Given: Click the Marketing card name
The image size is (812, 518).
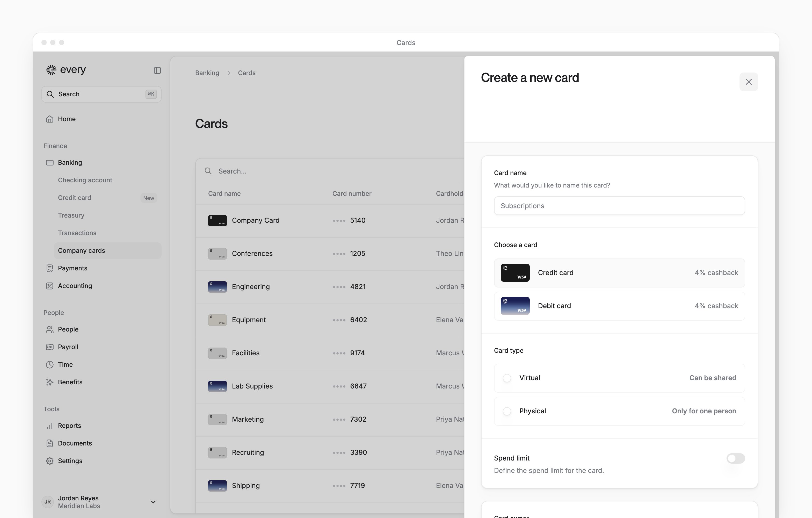Looking at the screenshot, I should [x=248, y=419].
